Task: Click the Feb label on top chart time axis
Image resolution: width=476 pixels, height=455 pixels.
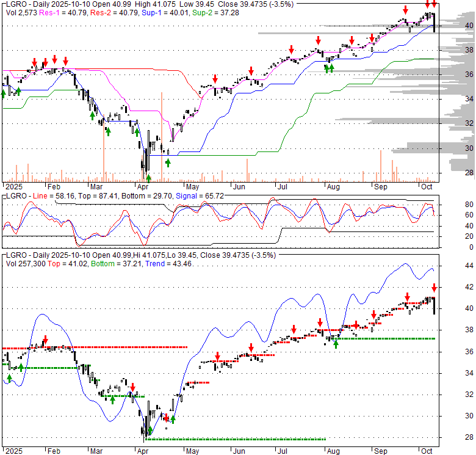Action: (x=54, y=187)
